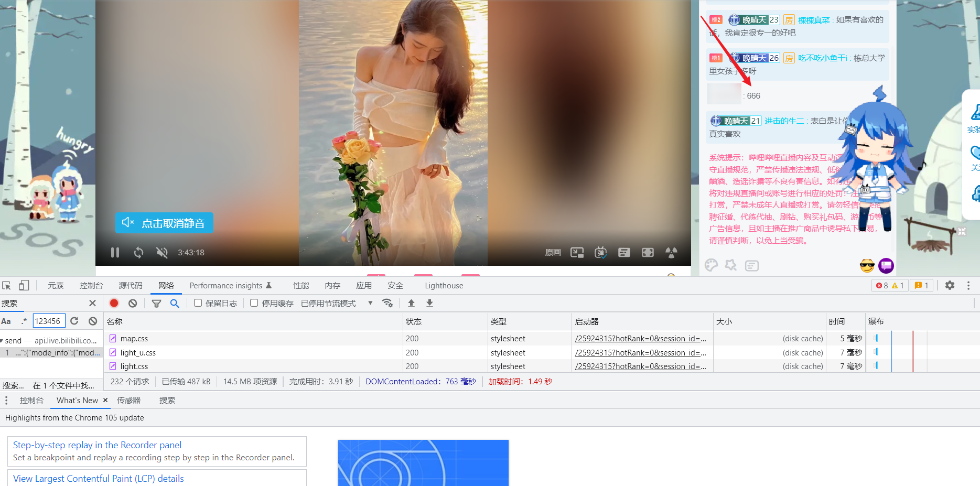The width and height of the screenshot is (980, 486).
Task: Click the import HAR upload icon
Action: pyautogui.click(x=411, y=303)
